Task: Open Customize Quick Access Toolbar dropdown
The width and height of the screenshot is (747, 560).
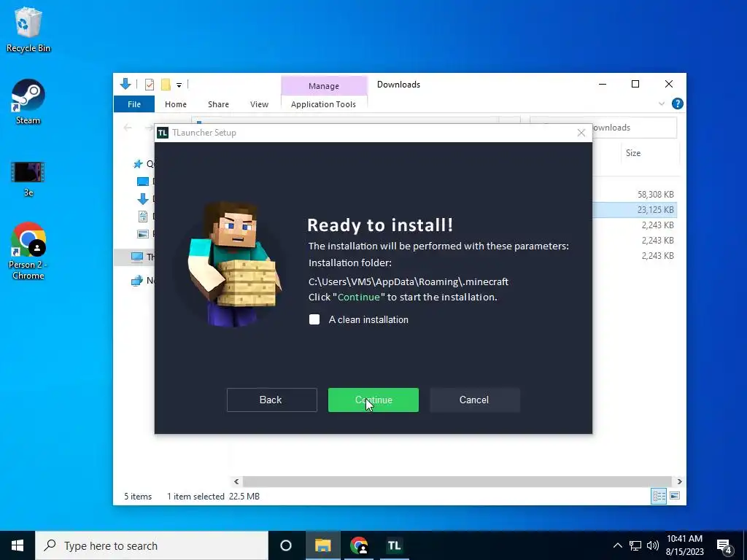Action: point(179,85)
